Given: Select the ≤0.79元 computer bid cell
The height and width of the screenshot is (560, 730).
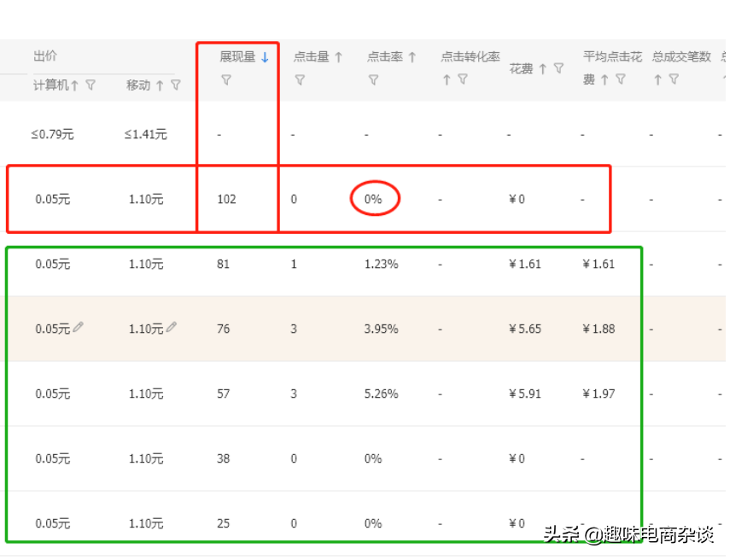Looking at the screenshot, I should point(52,135).
